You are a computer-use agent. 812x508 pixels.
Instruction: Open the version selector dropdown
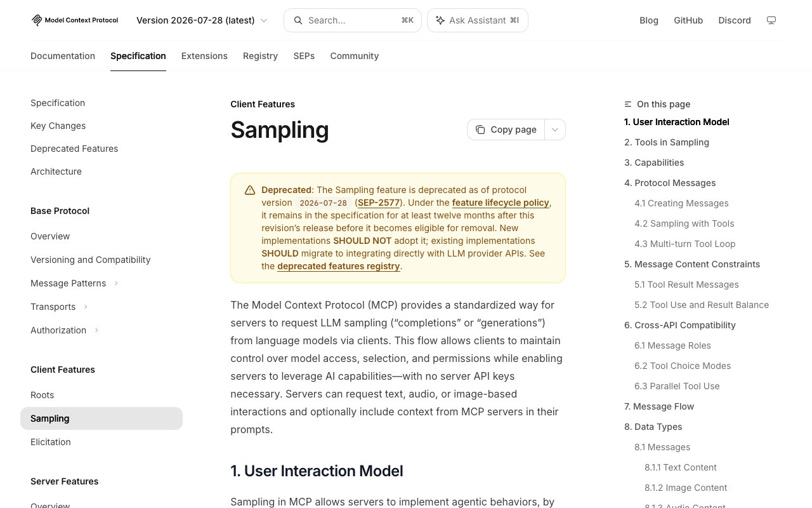(x=202, y=20)
